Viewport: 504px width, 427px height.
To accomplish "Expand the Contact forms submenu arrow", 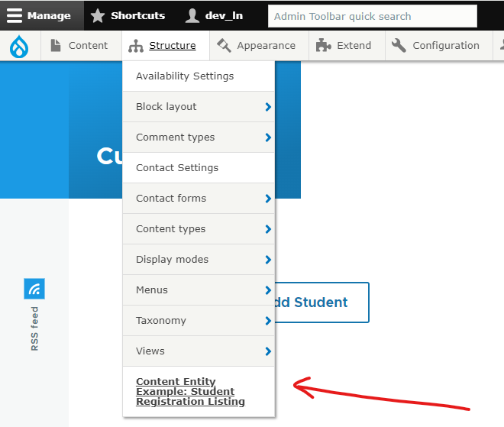I will [x=268, y=199].
